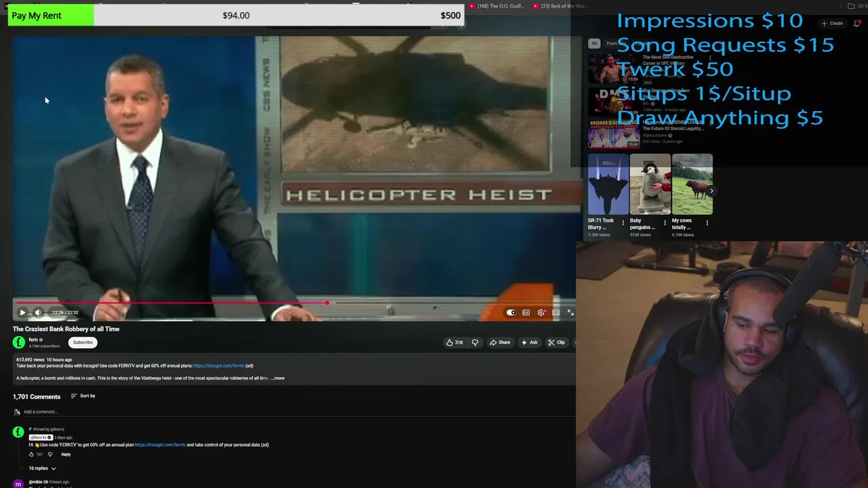Play the video with the player play button
The width and height of the screenshot is (868, 488).
(22, 312)
